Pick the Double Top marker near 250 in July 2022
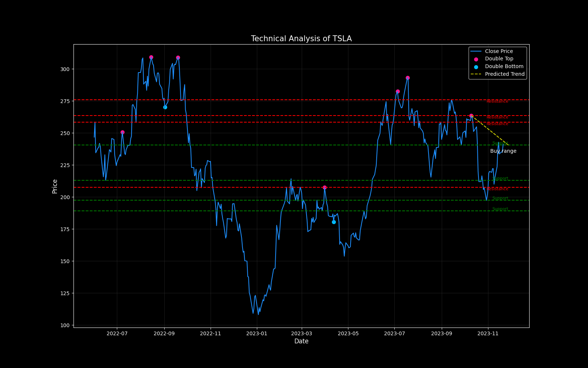Screen dimensions: 588x368 pyautogui.click(x=122, y=132)
